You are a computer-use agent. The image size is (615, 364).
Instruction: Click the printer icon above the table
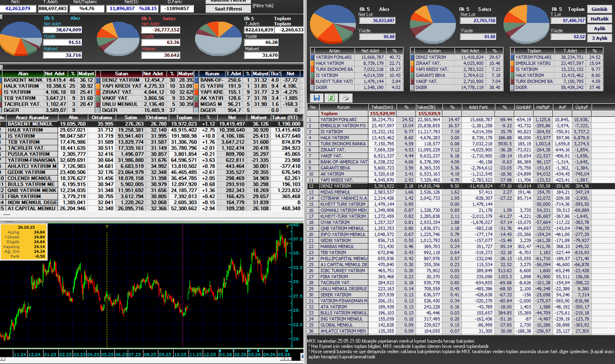point(346,98)
